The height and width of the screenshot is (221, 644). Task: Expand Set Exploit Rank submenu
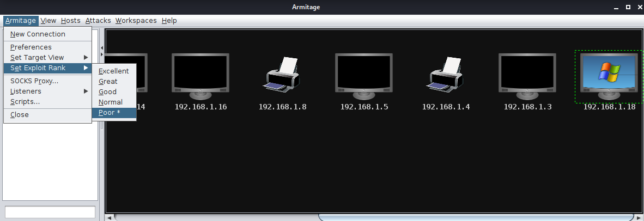click(47, 67)
